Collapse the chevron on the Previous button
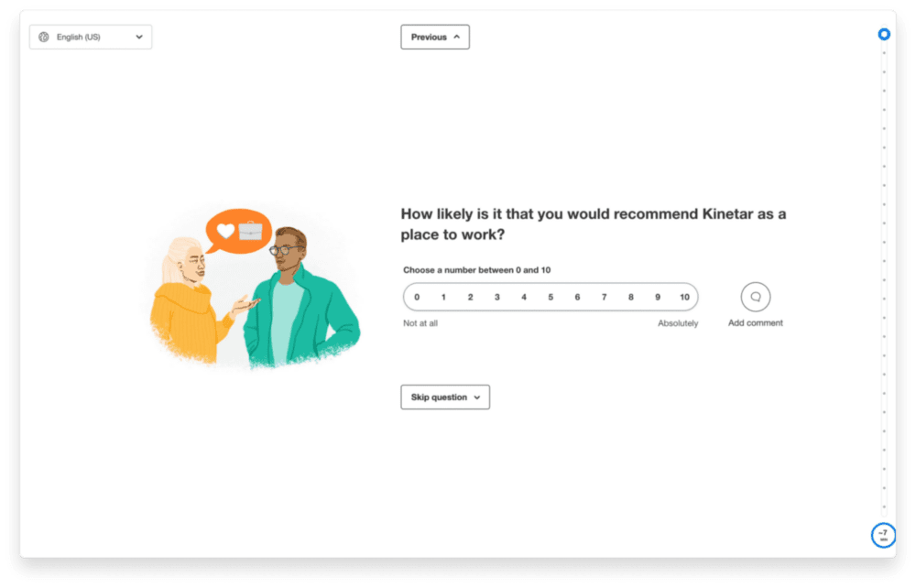 (x=456, y=37)
